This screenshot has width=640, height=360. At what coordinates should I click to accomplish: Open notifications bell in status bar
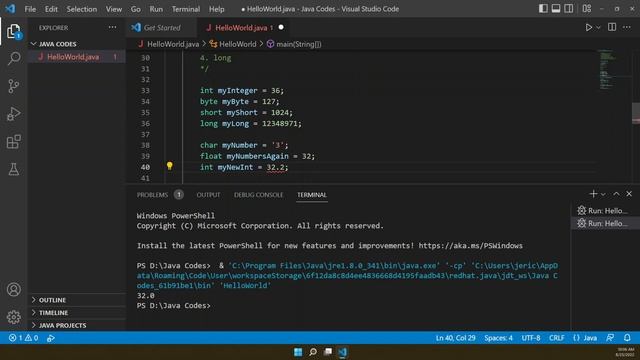pyautogui.click(x=627, y=338)
